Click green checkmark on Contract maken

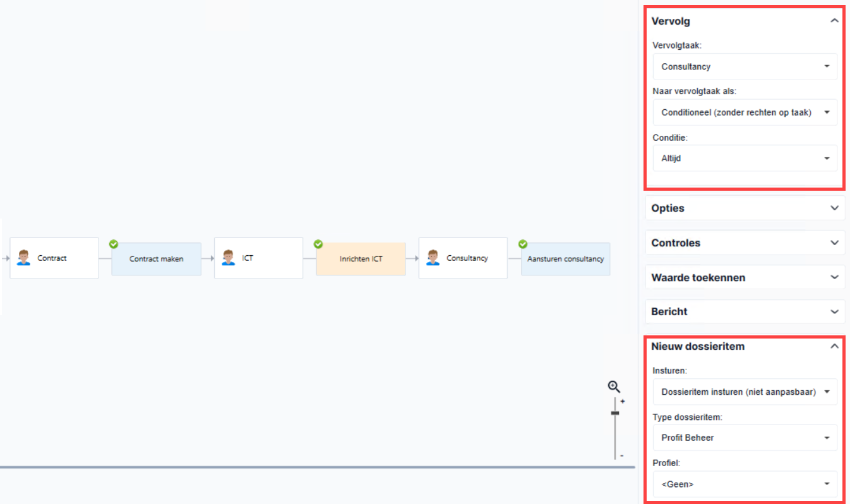[x=114, y=244]
